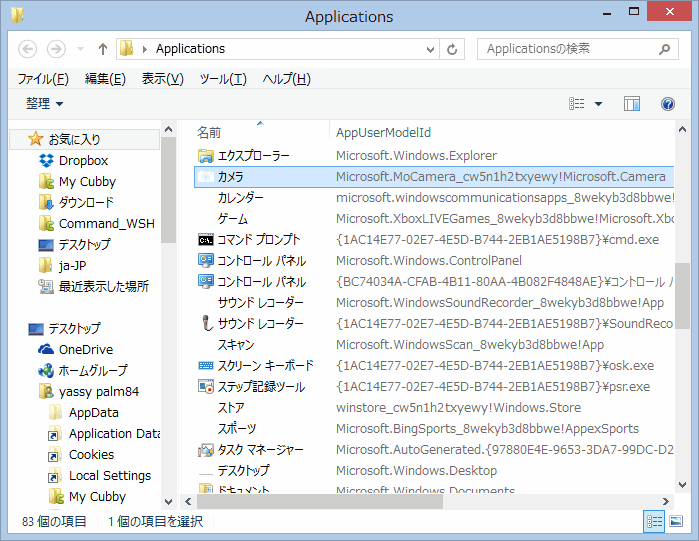Select the カレンダー list row

[x=434, y=198]
